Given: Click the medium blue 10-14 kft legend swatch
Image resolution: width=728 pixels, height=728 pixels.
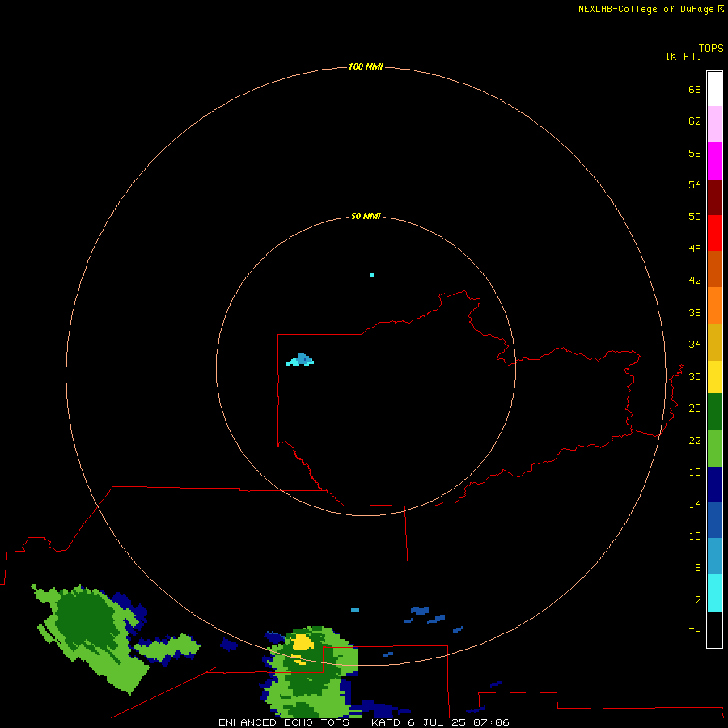Looking at the screenshot, I should pos(714,520).
